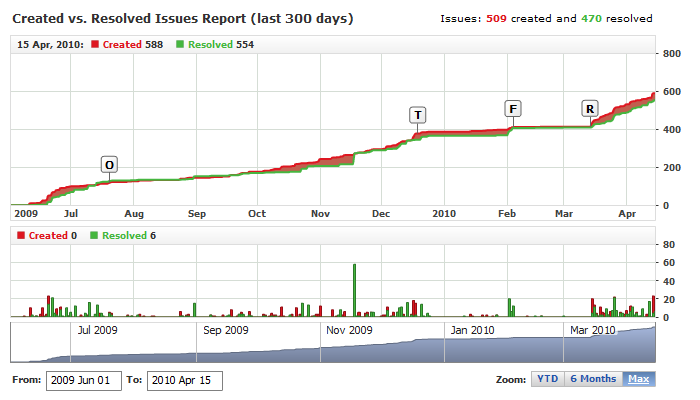The width and height of the screenshot is (700, 400).
Task: Focus the To date input field
Action: [x=185, y=380]
